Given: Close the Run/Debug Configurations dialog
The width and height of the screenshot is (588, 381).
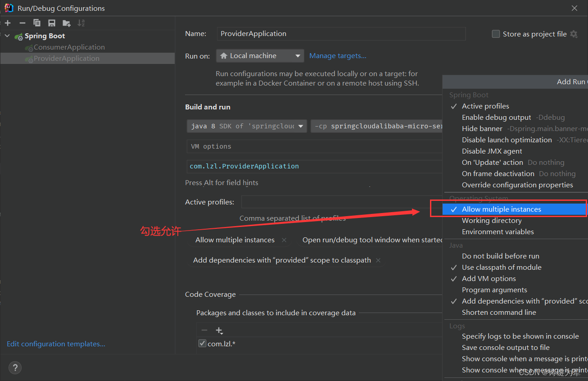Looking at the screenshot, I should coord(574,8).
